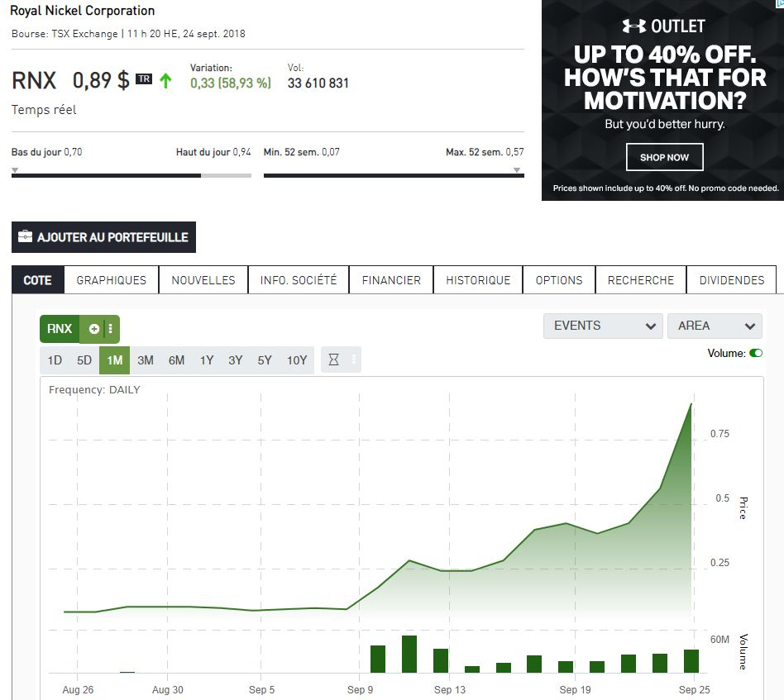Click SHOP NOW in the ad
This screenshot has width=784, height=700.
(x=665, y=157)
